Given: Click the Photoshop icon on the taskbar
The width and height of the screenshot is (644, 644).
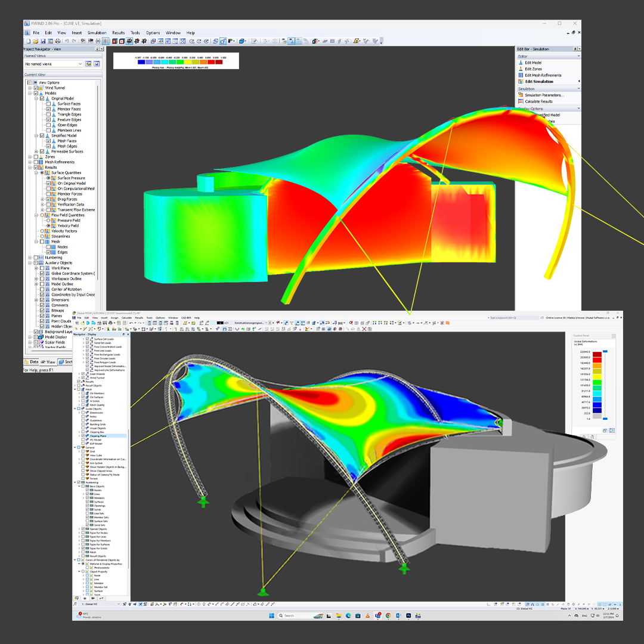Looking at the screenshot, I should click(x=408, y=615).
